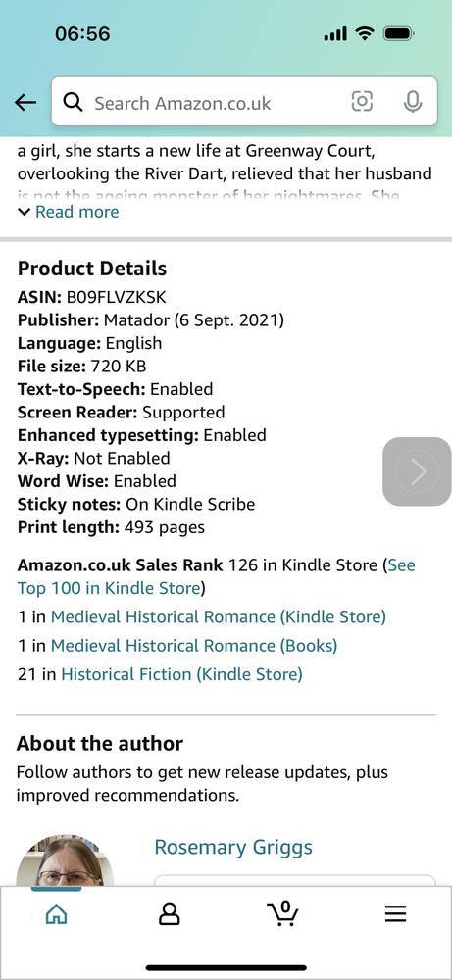Tap the grey right-chevron floating button

point(417,471)
